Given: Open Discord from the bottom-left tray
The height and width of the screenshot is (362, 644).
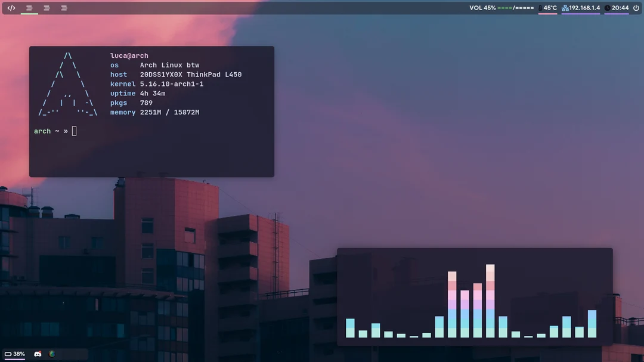Looking at the screenshot, I should tap(37, 354).
